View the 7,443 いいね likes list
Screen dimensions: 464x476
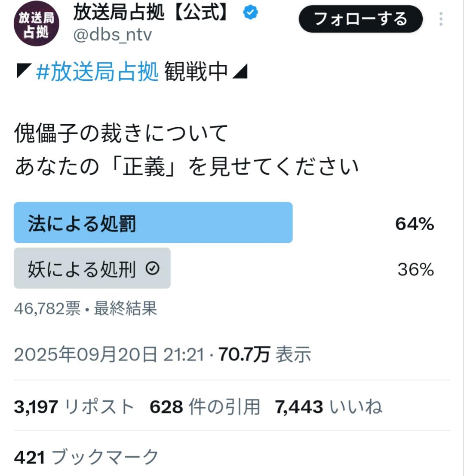[x=329, y=406]
